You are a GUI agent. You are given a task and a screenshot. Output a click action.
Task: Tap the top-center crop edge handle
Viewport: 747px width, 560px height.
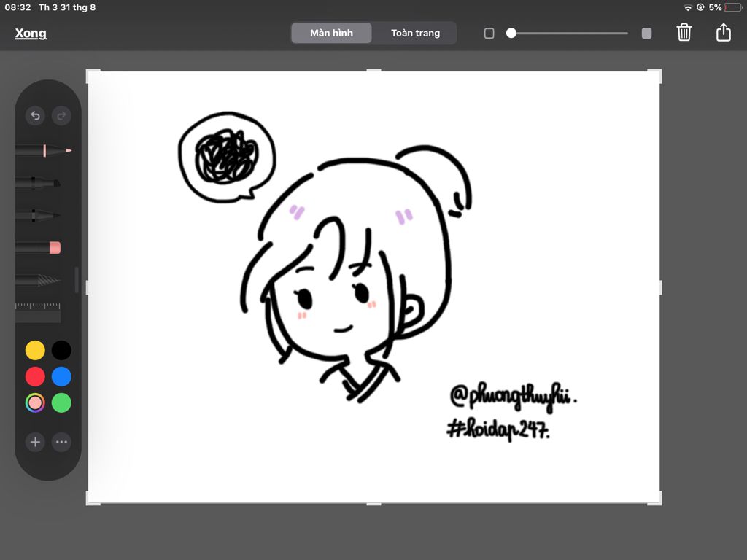(374, 71)
